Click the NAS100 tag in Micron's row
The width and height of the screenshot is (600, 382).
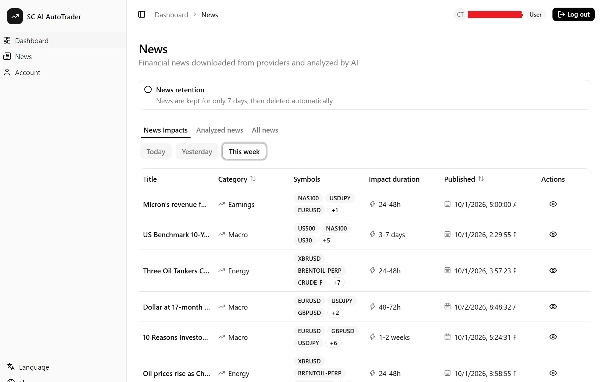point(308,198)
